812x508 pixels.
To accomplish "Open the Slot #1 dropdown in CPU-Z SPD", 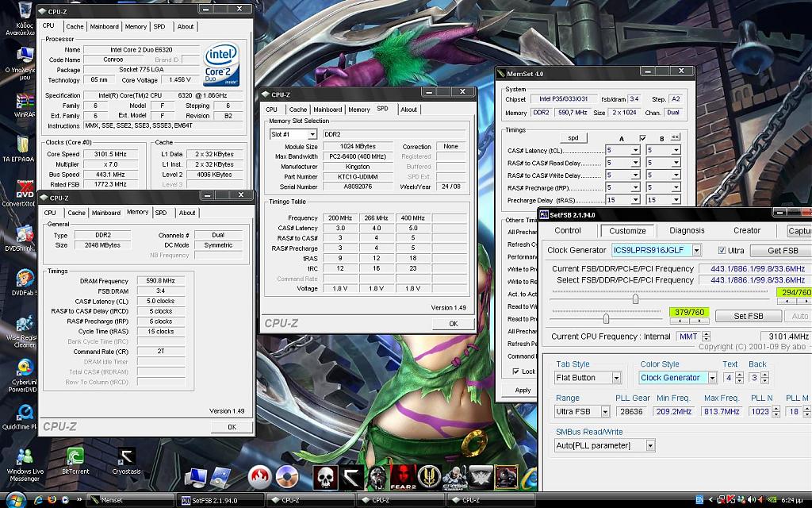I will tap(312, 134).
